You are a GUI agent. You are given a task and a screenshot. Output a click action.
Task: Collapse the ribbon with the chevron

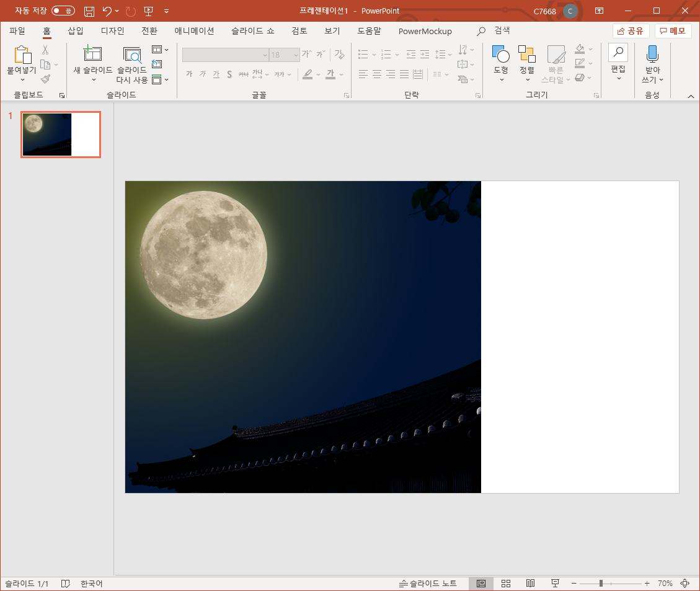pyautogui.click(x=691, y=96)
